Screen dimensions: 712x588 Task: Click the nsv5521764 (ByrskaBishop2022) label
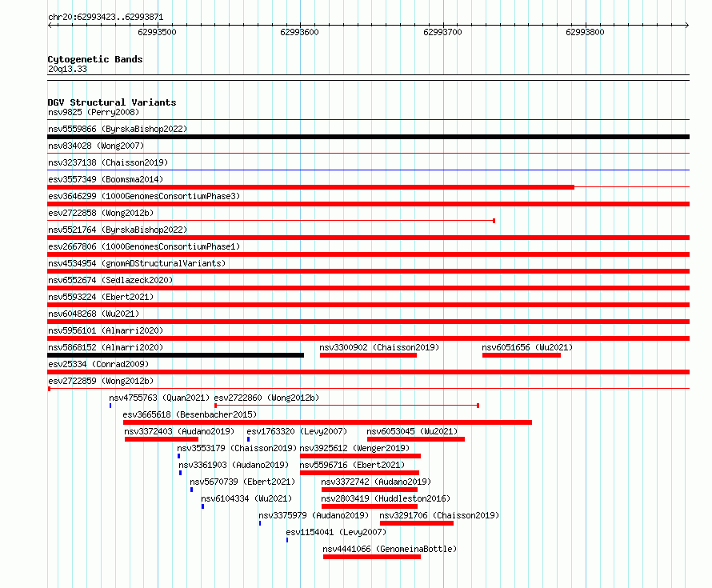pos(118,230)
